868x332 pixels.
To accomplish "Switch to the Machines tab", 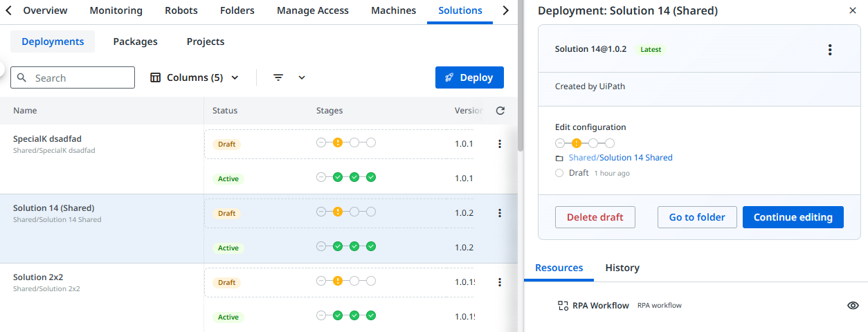I will pos(394,10).
